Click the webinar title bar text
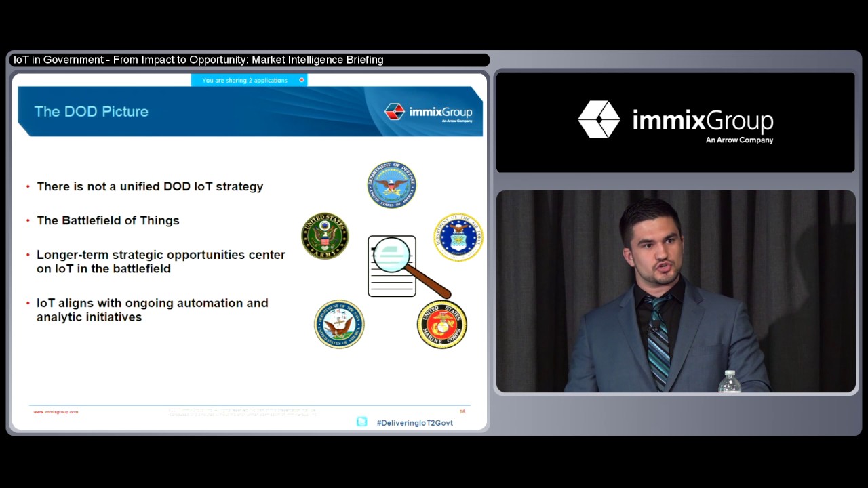The image size is (868, 488). point(199,60)
